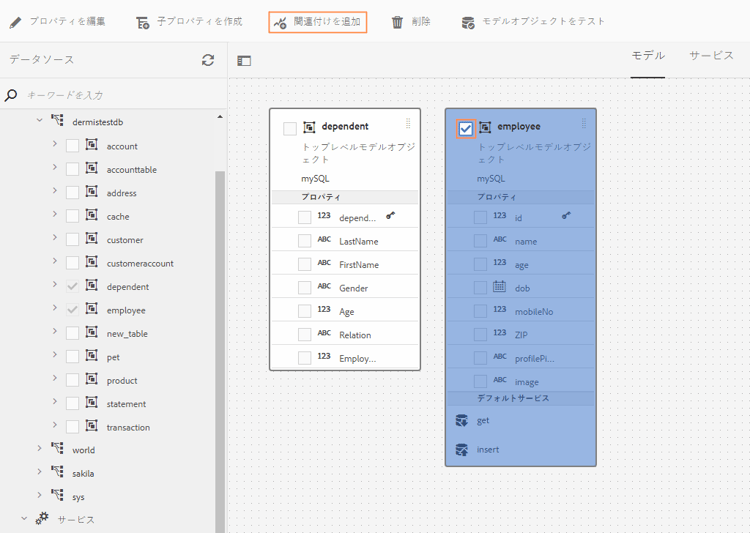
Task: Check the accounttable checkbox
Action: tap(72, 169)
